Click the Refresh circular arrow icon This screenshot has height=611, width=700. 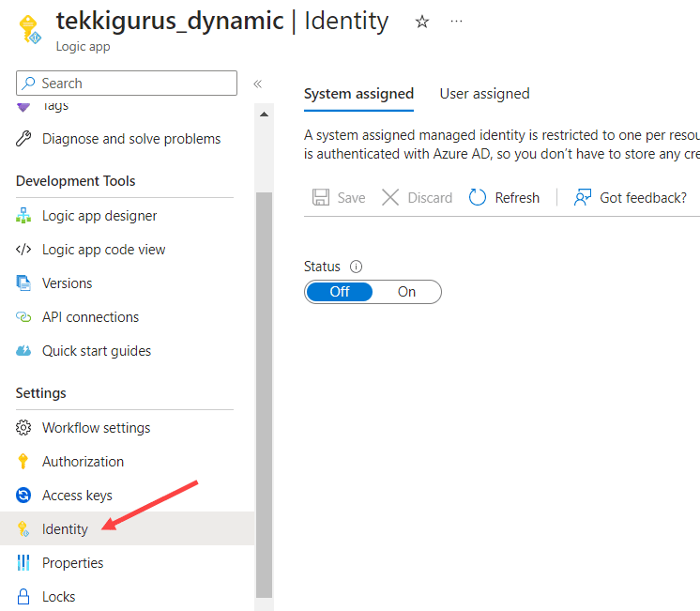click(x=478, y=197)
